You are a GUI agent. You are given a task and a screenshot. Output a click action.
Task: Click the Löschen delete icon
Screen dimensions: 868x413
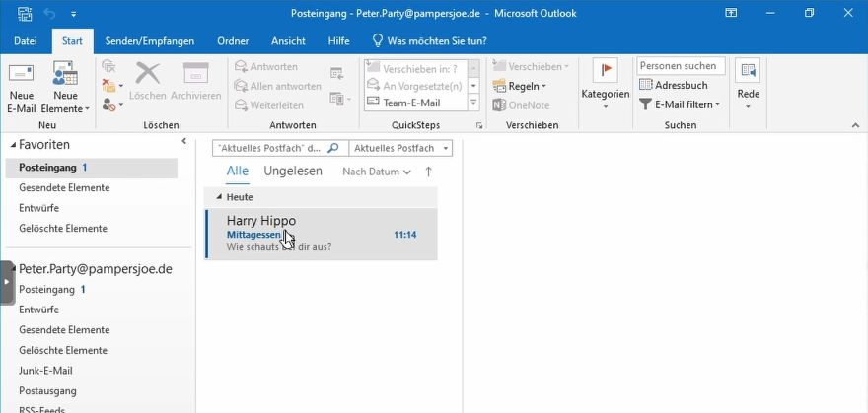tap(147, 81)
